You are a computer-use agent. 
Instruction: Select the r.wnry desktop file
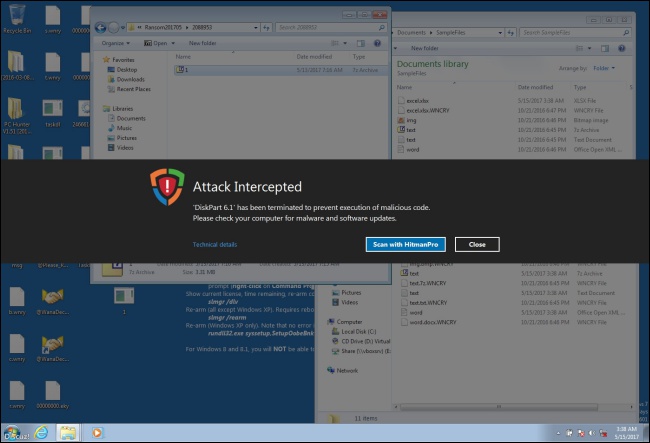click(x=17, y=395)
